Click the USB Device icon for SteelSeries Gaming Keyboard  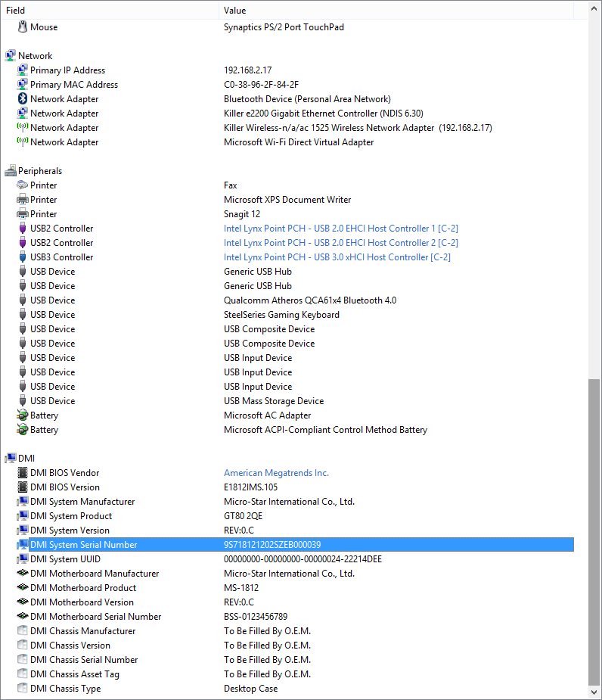coord(23,314)
